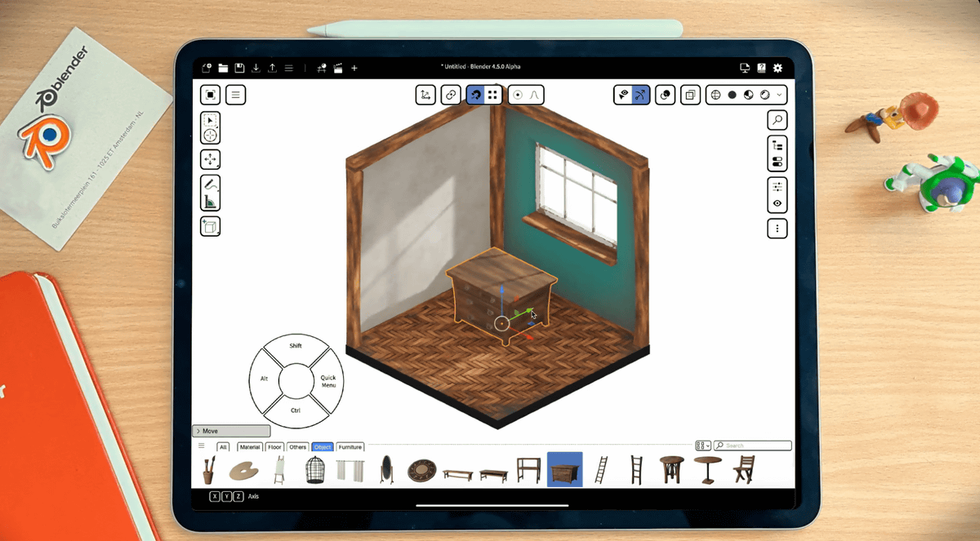The image size is (980, 541).
Task: Switch to the Material catalog tab
Action: (x=249, y=447)
